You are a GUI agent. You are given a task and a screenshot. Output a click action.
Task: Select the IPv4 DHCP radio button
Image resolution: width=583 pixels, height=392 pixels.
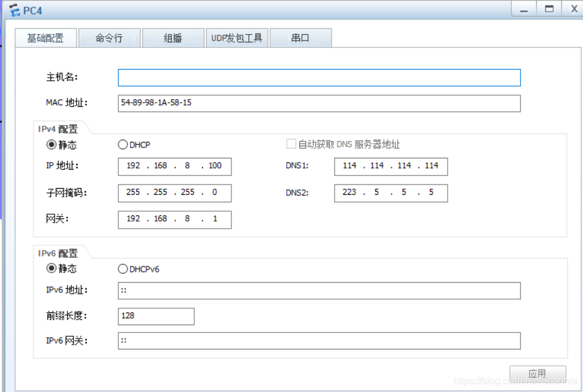tap(123, 144)
